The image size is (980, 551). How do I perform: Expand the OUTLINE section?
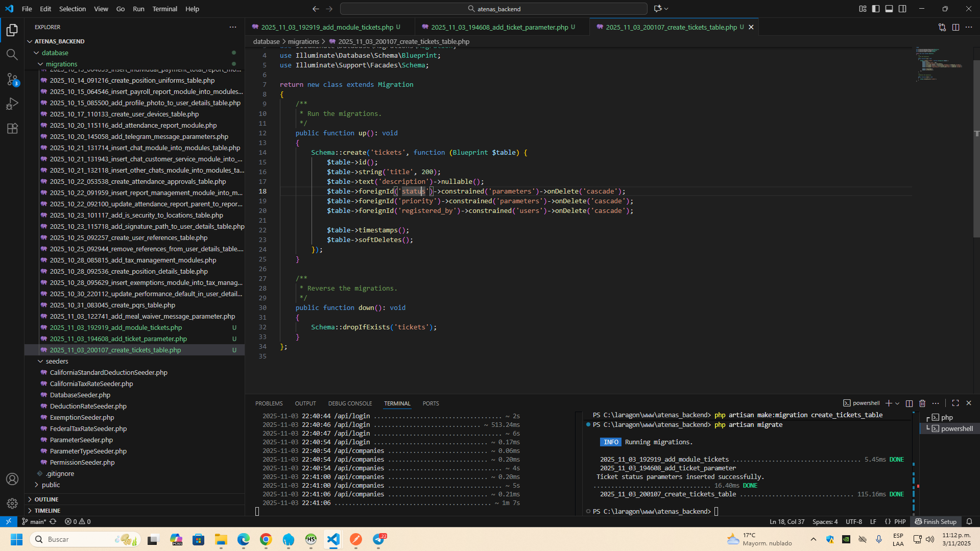pyautogui.click(x=46, y=499)
